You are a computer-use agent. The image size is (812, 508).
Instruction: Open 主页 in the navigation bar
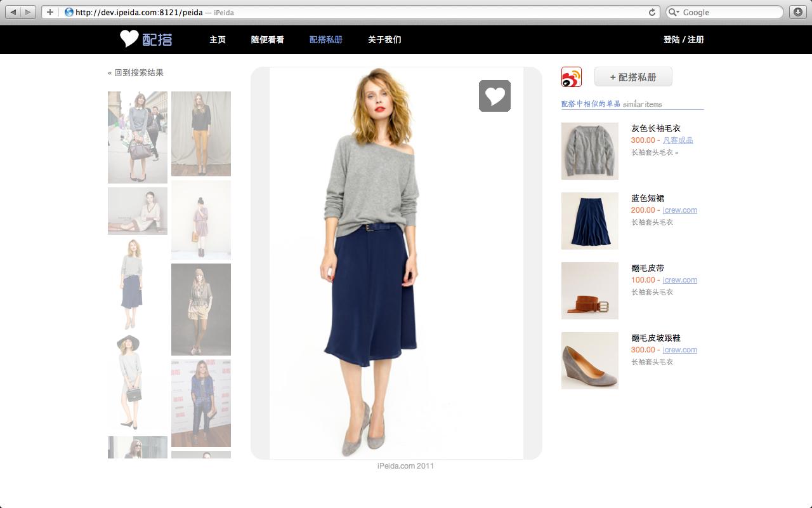(x=218, y=39)
